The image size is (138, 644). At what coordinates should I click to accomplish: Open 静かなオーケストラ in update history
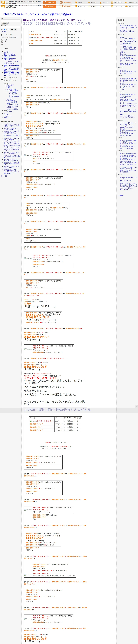tap(125, 30)
